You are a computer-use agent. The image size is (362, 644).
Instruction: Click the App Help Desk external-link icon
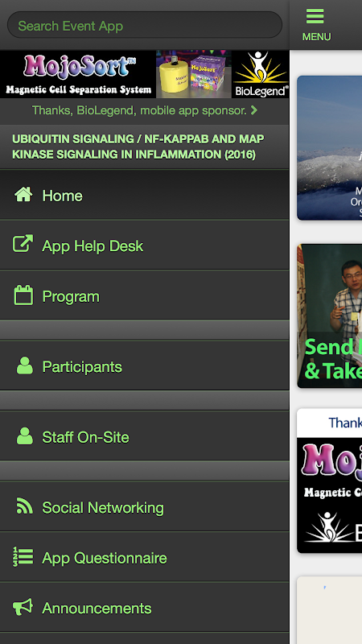coord(23,245)
